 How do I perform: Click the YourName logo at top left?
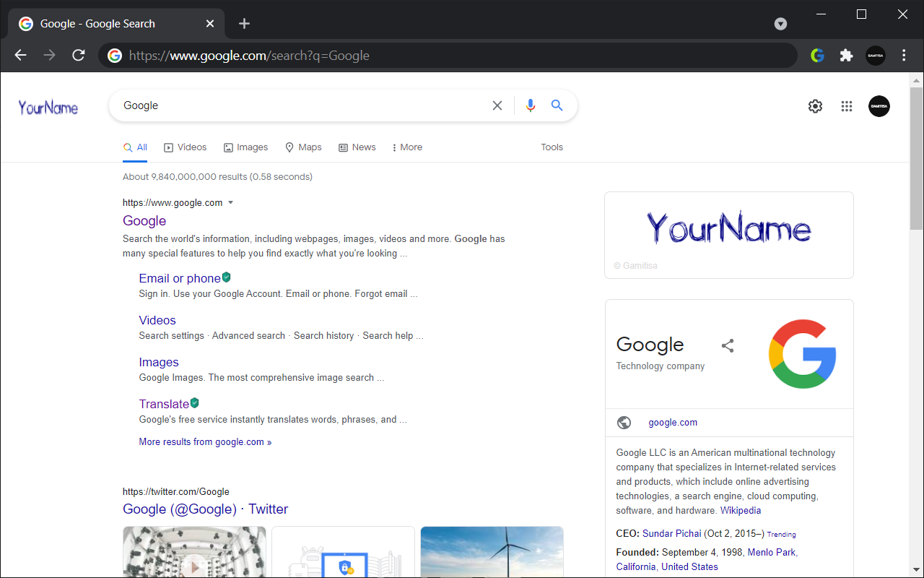[x=48, y=108]
